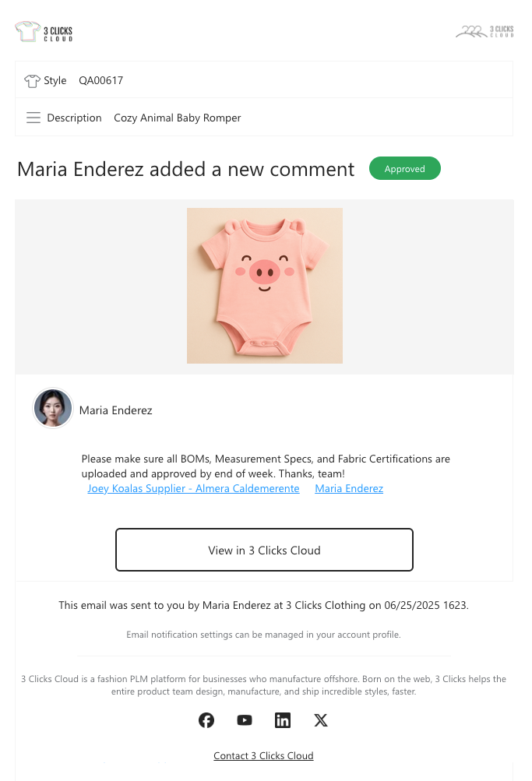Click the 'added a new comment' heading
This screenshot has height=781, width=532.
[x=185, y=169]
